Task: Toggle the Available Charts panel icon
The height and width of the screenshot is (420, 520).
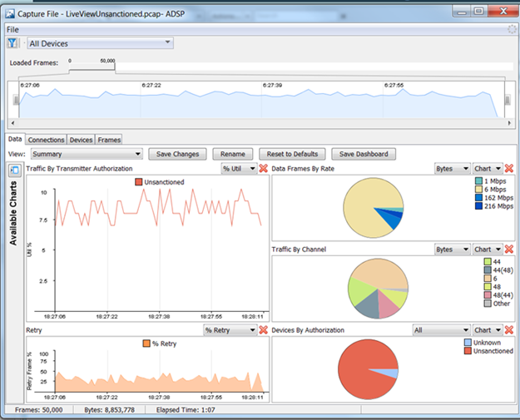Action: 15,170
